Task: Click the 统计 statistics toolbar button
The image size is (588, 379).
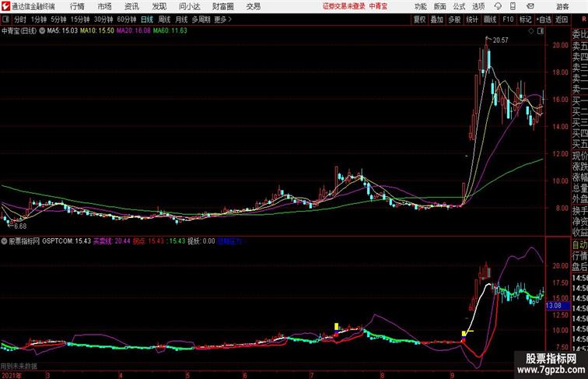Action: (x=472, y=19)
